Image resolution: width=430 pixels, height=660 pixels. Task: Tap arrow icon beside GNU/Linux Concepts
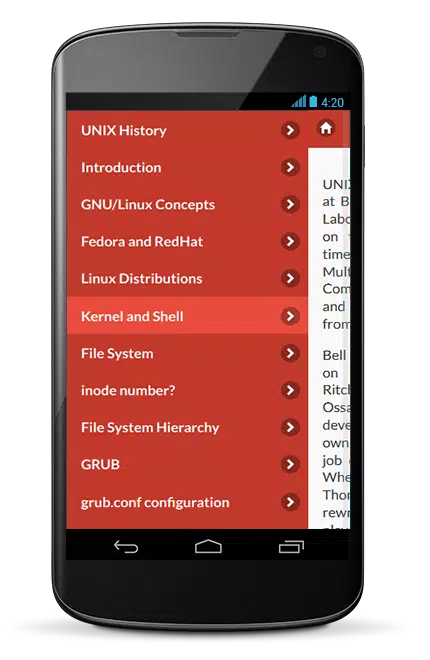click(290, 204)
